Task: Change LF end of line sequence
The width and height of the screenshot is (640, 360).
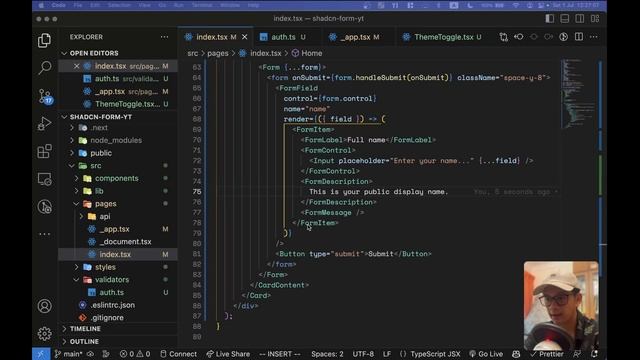Action: (387, 354)
